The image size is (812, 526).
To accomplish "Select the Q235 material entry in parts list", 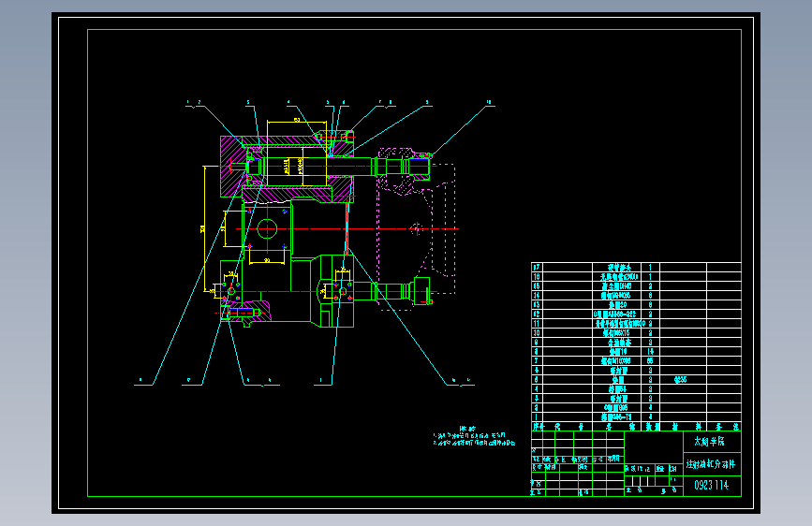I will (681, 379).
